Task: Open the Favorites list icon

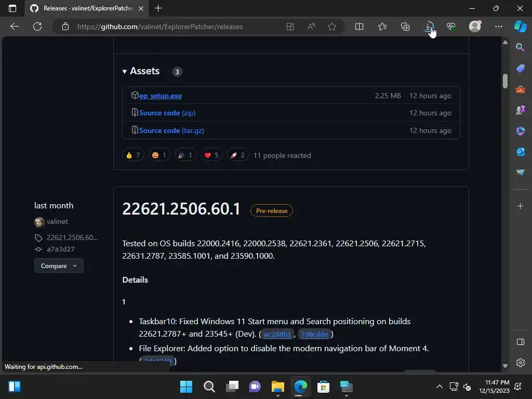Action: click(x=382, y=26)
